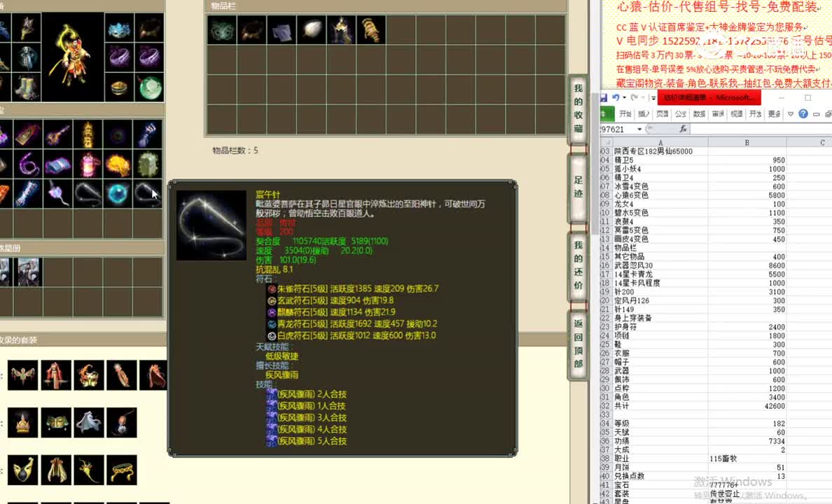Open Excel 数据 ribbon tab
The image size is (832, 504).
pos(700,114)
